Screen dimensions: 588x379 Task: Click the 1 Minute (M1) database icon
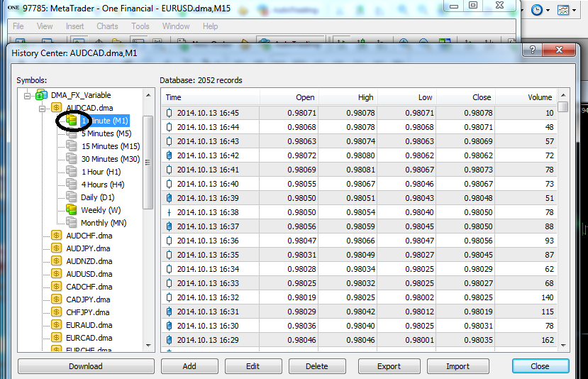click(71, 121)
